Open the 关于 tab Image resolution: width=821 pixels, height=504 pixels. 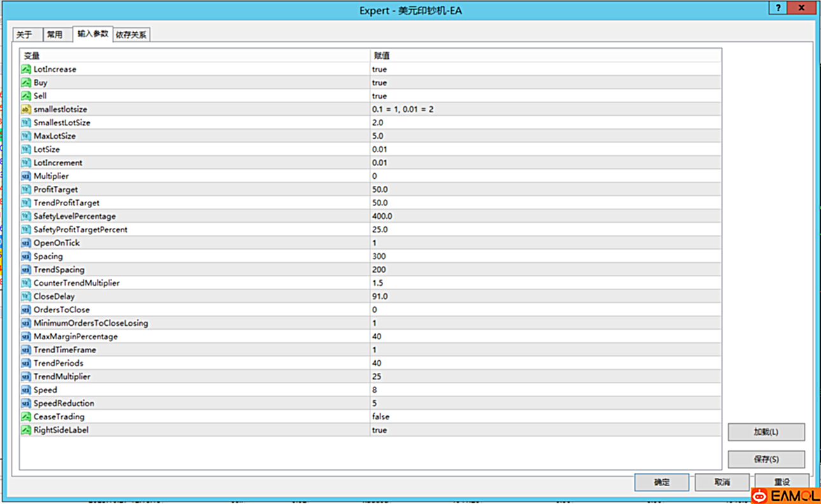(x=25, y=35)
